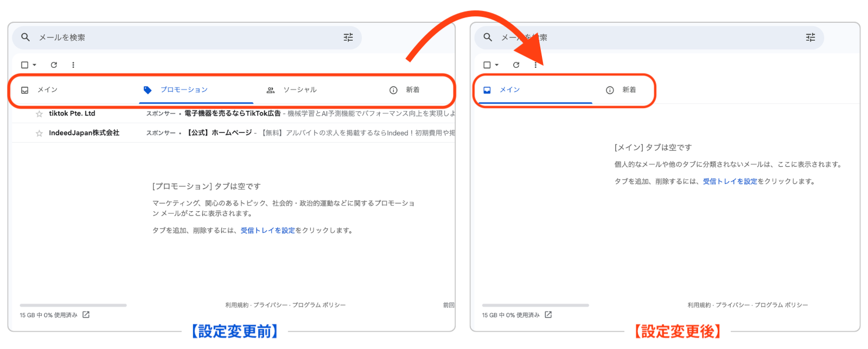Click the refresh icon in the left panel
868x349 pixels.
coord(54,65)
